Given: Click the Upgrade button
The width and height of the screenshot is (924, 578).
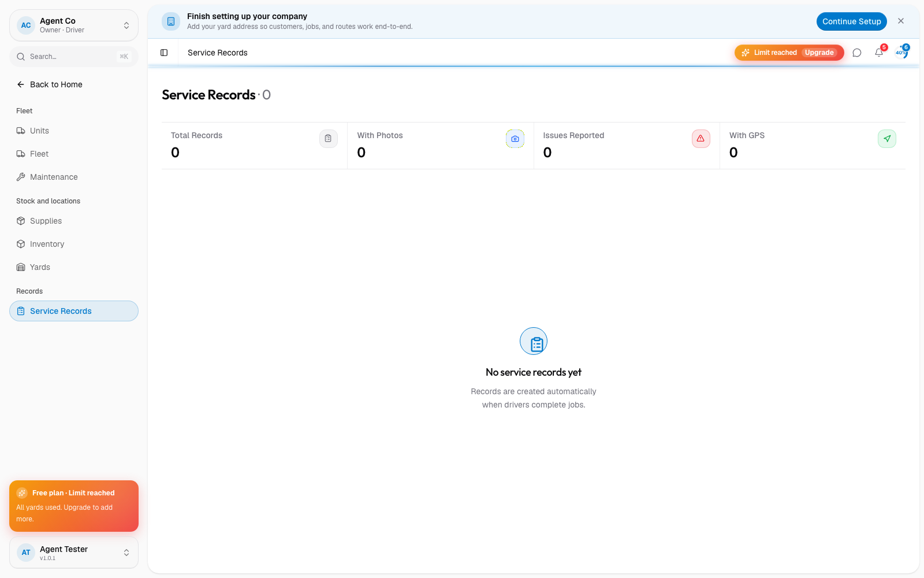Looking at the screenshot, I should point(819,53).
